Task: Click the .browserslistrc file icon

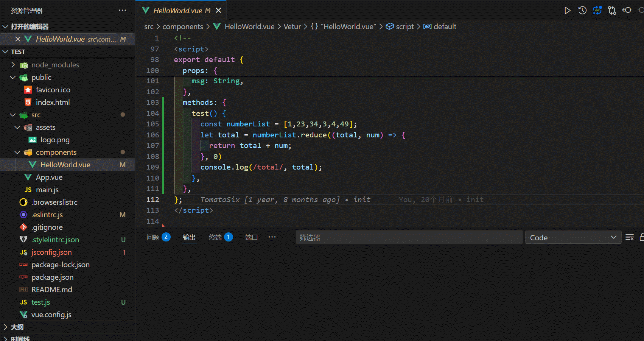Action: coord(23,202)
